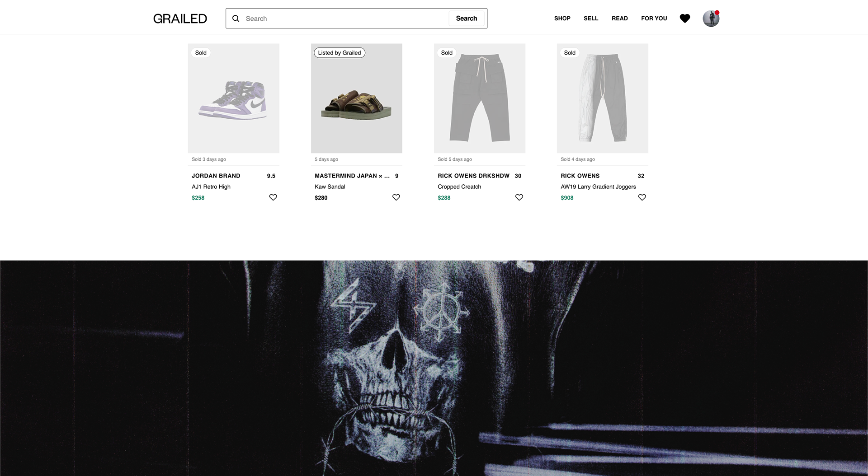The width and height of the screenshot is (868, 476).
Task: Click the magnifier icon in search bar
Action: [236, 19]
